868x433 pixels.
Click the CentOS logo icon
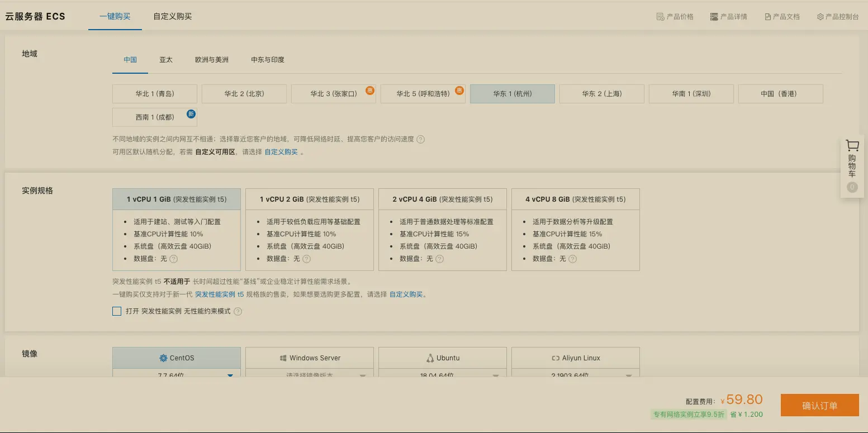click(163, 358)
